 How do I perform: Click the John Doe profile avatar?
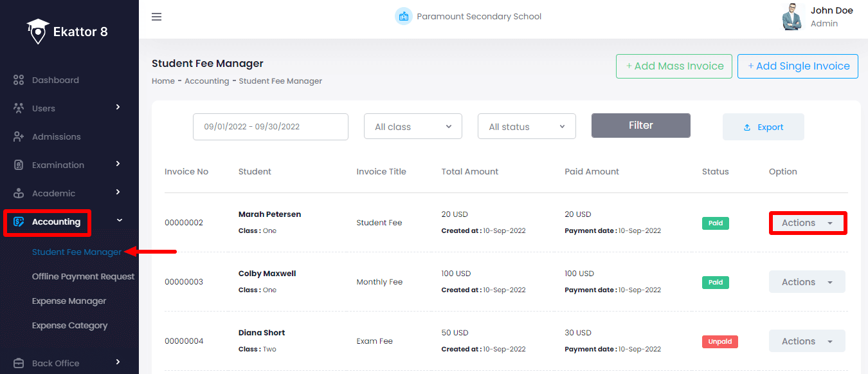pos(793,17)
